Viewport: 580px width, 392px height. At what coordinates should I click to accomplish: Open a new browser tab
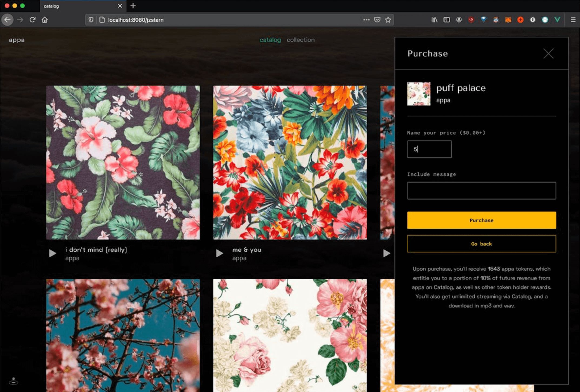click(x=133, y=6)
